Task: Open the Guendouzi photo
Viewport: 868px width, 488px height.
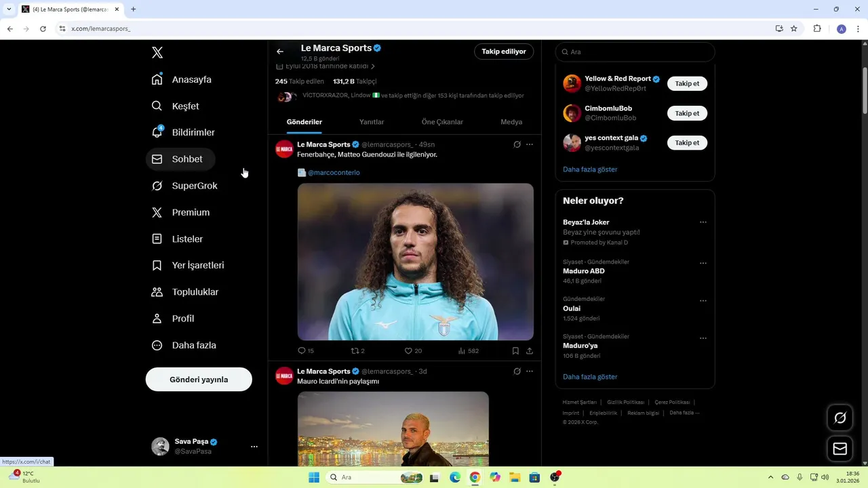Action: (x=416, y=262)
